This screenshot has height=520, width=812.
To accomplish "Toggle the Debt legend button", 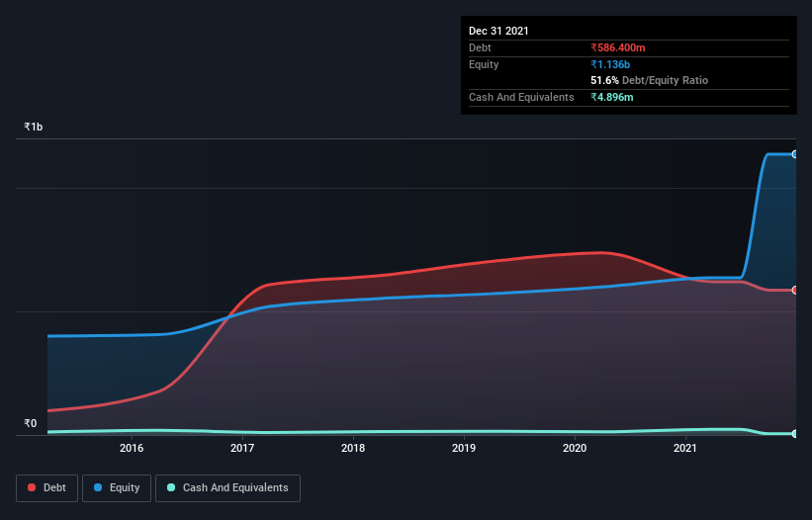I will click(46, 488).
